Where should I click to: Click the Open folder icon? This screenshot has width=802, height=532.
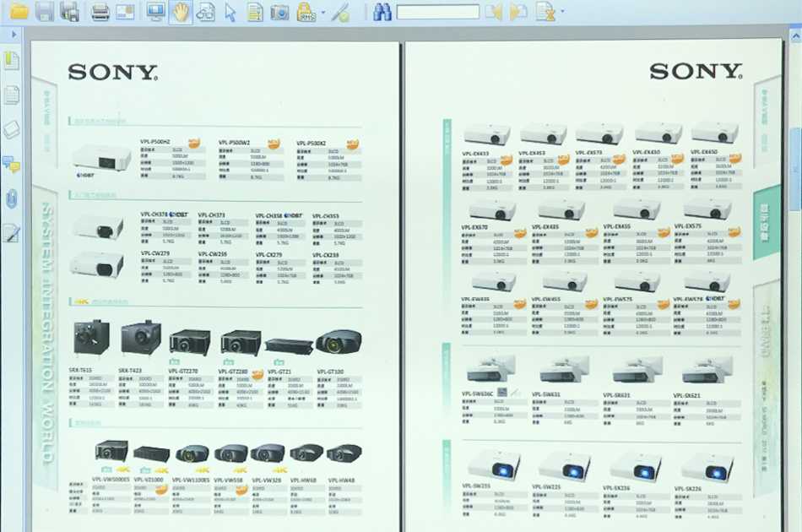pyautogui.click(x=18, y=12)
